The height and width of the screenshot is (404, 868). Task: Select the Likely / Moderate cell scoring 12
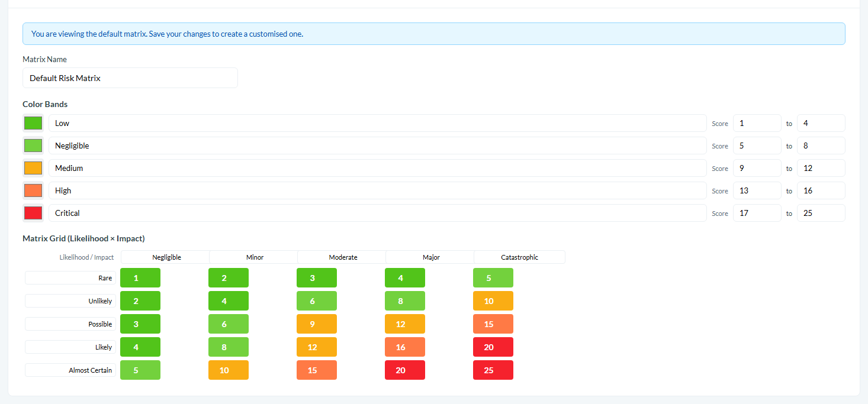[x=317, y=347]
